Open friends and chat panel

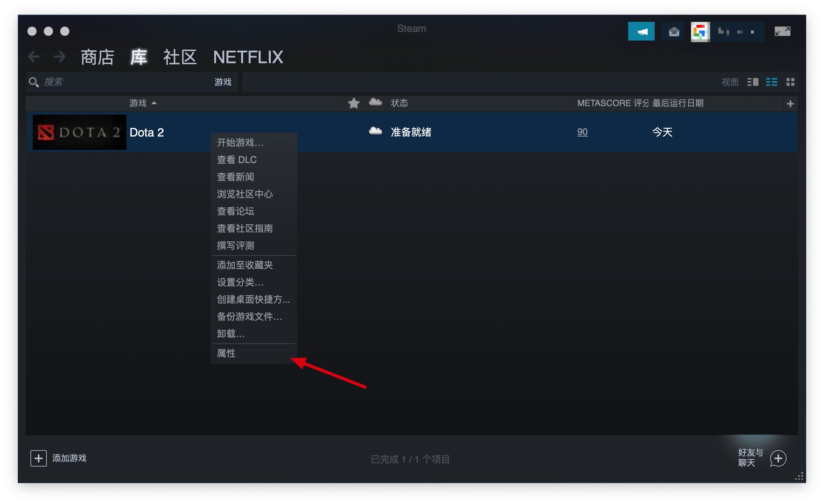click(x=778, y=459)
